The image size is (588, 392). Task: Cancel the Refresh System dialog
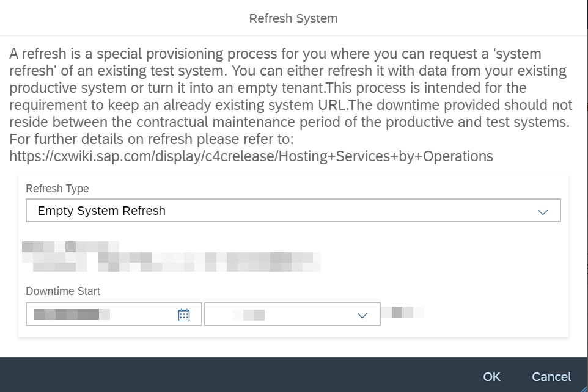[551, 377]
